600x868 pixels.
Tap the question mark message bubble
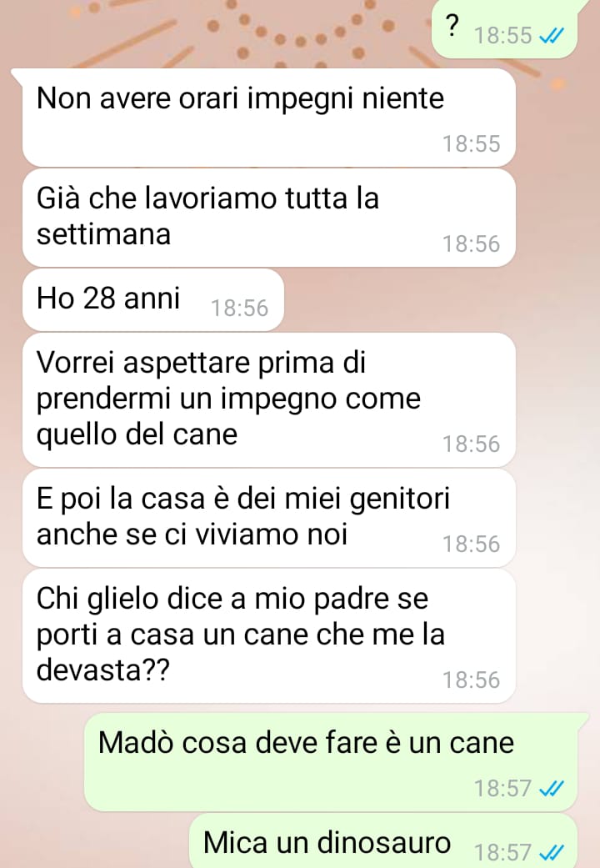[x=505, y=29]
